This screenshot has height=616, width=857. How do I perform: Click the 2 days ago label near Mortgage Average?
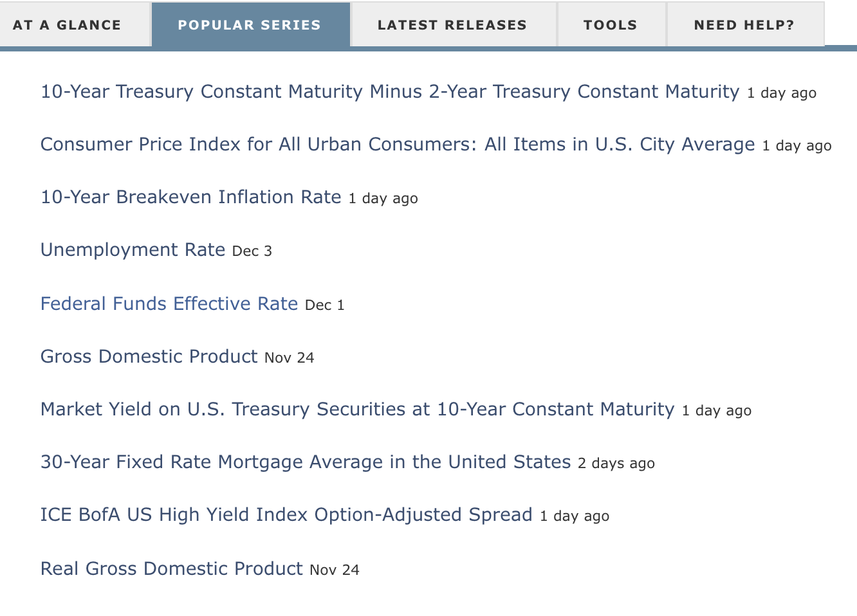point(616,463)
